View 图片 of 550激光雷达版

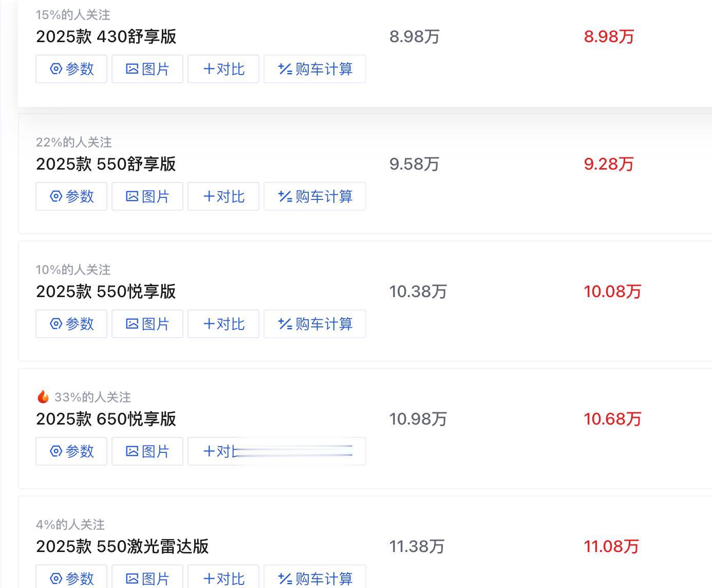click(x=147, y=578)
